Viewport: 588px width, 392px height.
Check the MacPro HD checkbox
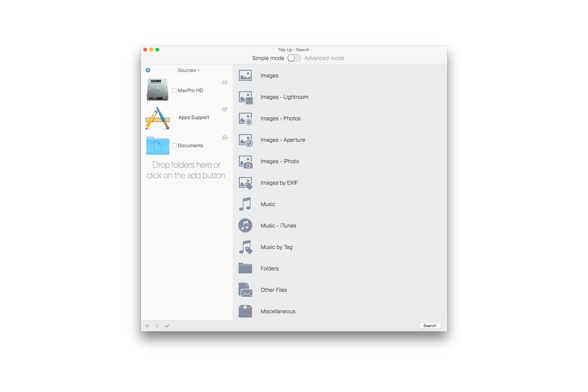click(x=175, y=90)
